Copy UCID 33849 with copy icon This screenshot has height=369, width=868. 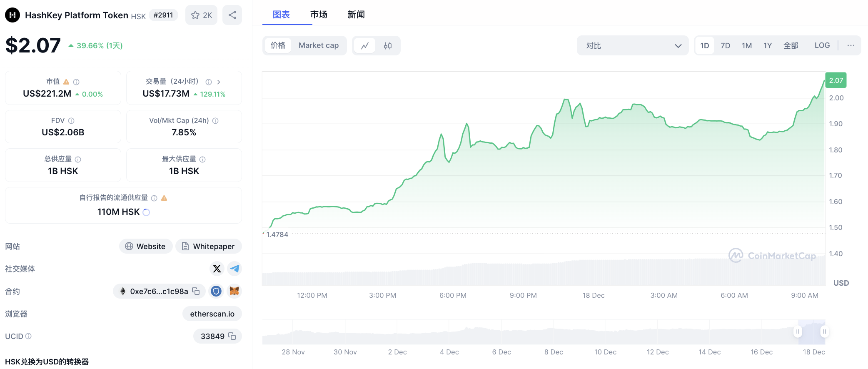point(232,336)
